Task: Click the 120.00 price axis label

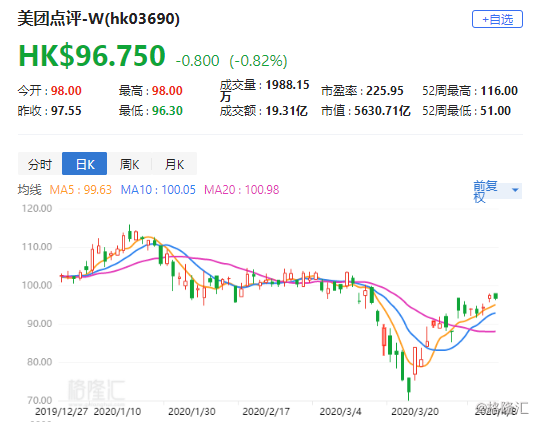Action: coord(37,208)
